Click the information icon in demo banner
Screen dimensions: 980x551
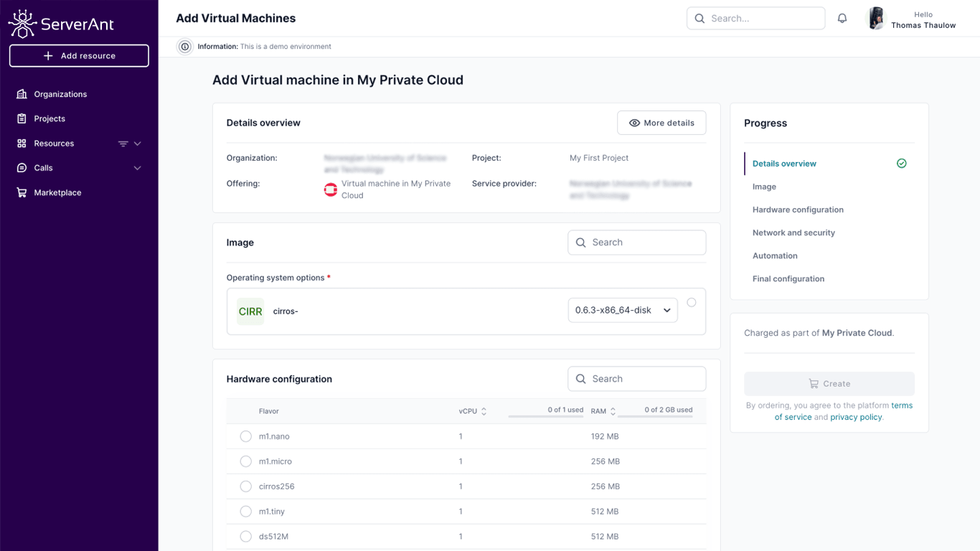[185, 47]
